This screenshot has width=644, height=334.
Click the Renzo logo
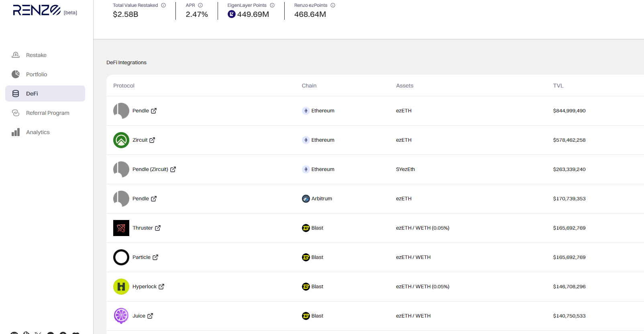(37, 10)
